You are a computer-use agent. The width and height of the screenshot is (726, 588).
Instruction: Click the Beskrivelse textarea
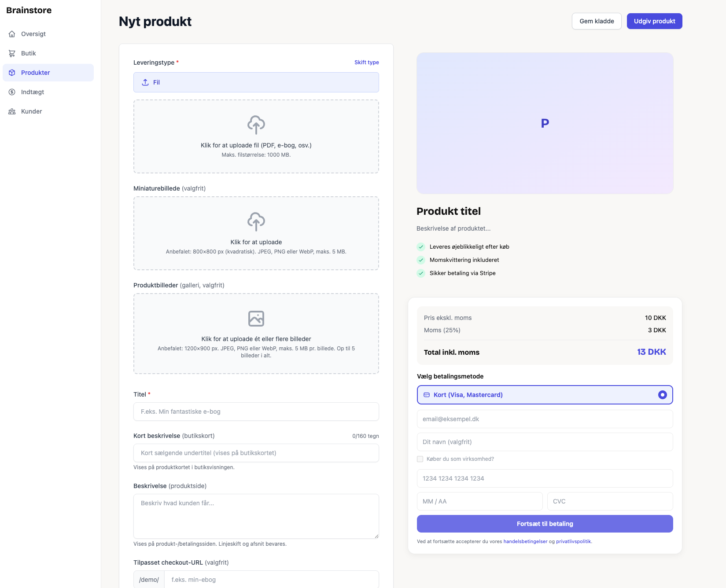coord(256,516)
